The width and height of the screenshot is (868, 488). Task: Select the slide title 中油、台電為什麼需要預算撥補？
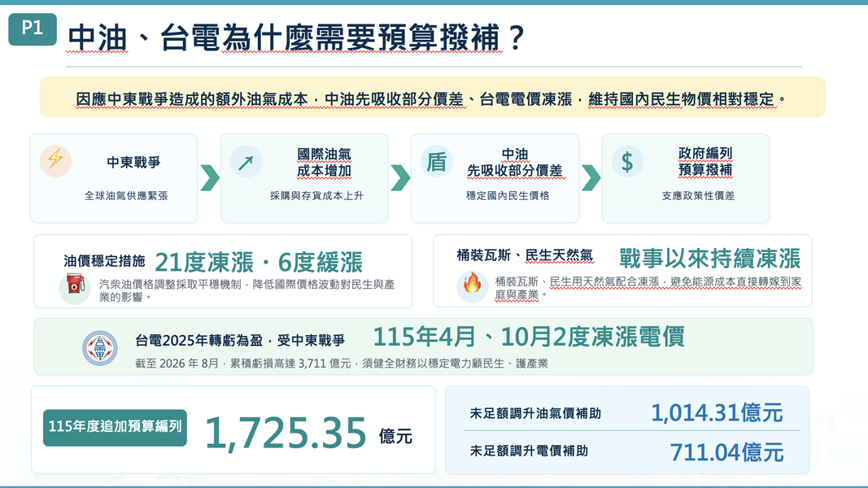tap(297, 37)
